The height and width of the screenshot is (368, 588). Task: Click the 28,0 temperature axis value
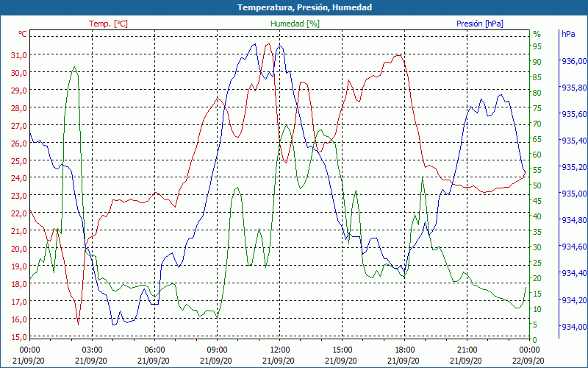pyautogui.click(x=19, y=108)
